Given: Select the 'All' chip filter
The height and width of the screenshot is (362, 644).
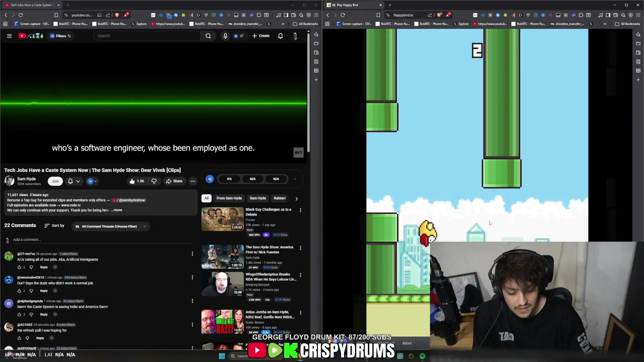Looking at the screenshot, I should 206,198.
